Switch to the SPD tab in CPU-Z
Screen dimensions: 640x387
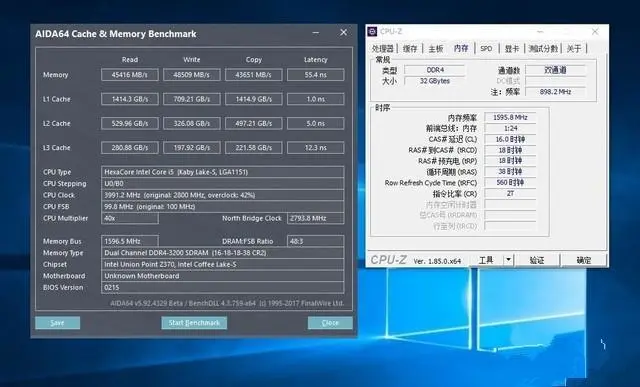click(x=486, y=49)
